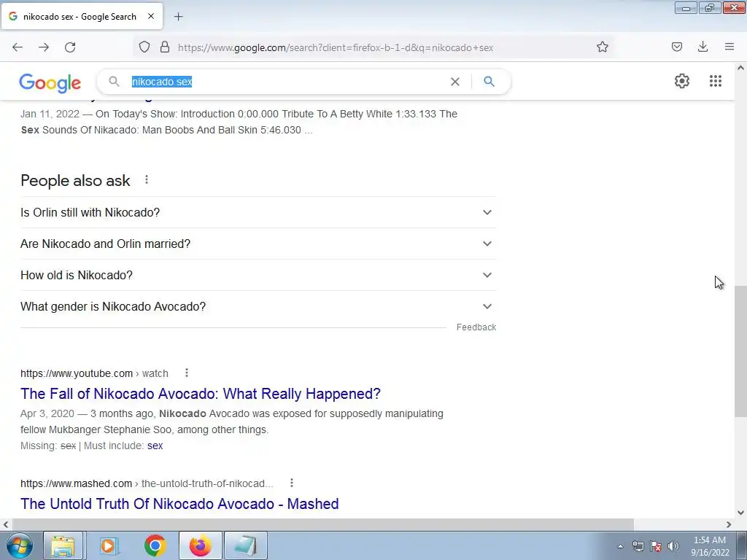Open "The Untold Truth Of Nikocado Avocado" link
Viewport: 747px width, 560px height.
click(x=179, y=504)
